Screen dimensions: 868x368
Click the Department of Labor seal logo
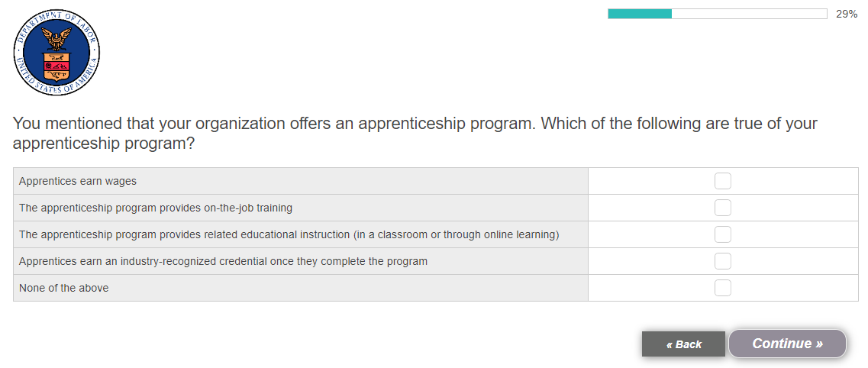point(56,55)
